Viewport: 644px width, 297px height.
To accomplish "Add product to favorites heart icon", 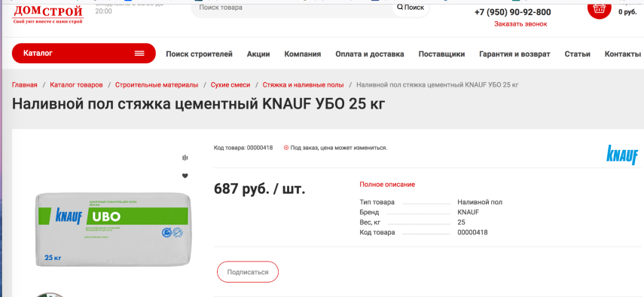I will (185, 176).
